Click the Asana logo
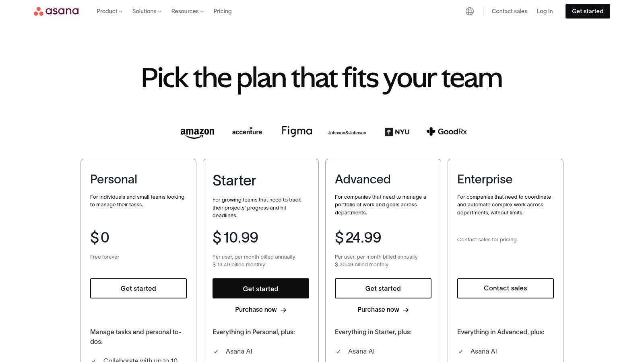The image size is (644, 362). (x=56, y=11)
